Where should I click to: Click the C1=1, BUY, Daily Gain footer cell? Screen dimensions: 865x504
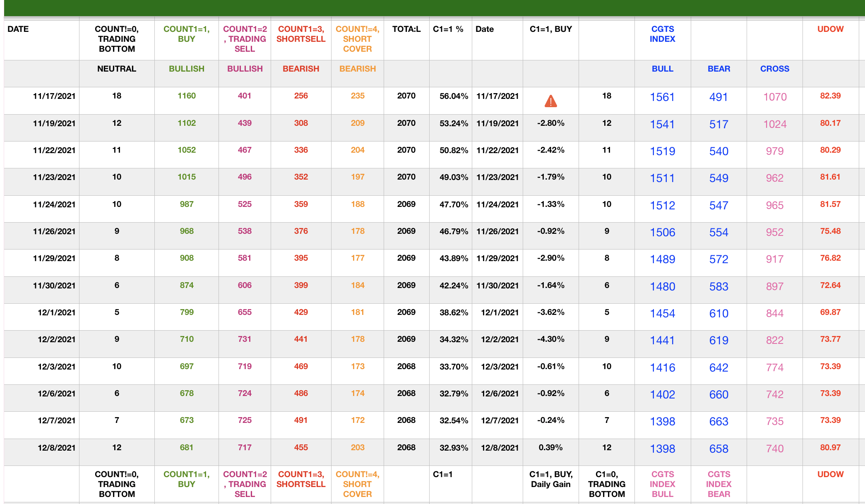point(550,480)
